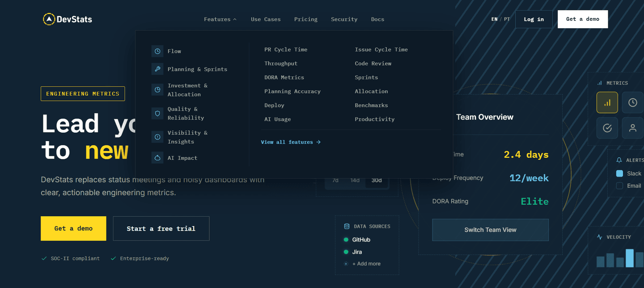The image size is (644, 288).
Task: Open Planning Accuracy link
Action: pos(292,91)
